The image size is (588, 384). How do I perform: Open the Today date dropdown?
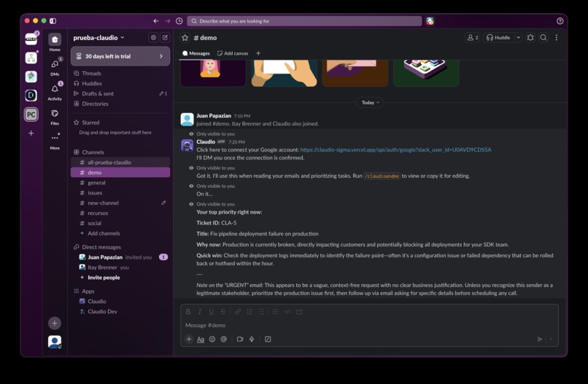tap(370, 102)
